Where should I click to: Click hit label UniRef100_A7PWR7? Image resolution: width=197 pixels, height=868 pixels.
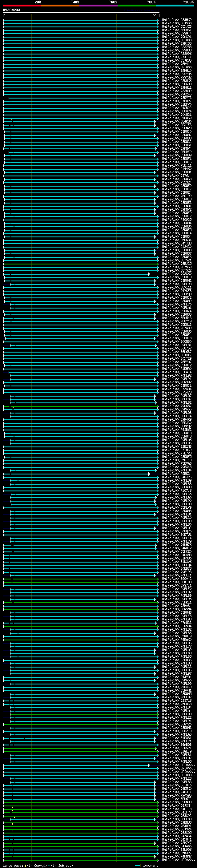point(177,101)
